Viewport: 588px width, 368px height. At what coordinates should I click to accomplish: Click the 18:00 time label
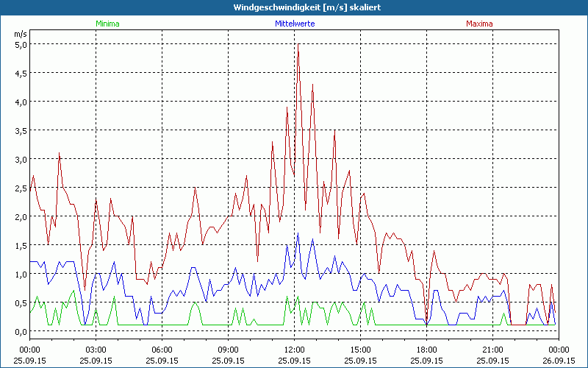point(426,350)
